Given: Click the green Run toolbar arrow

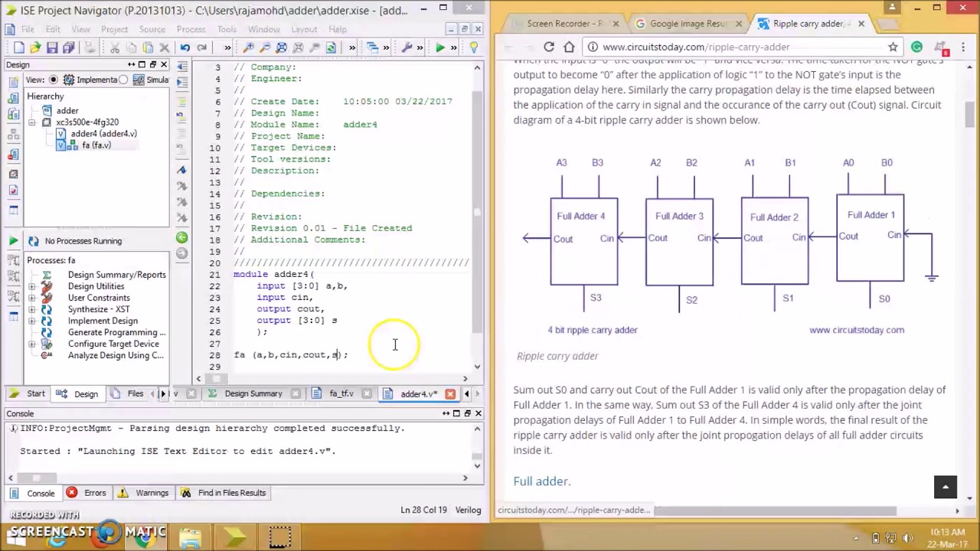Looking at the screenshot, I should pos(440,47).
